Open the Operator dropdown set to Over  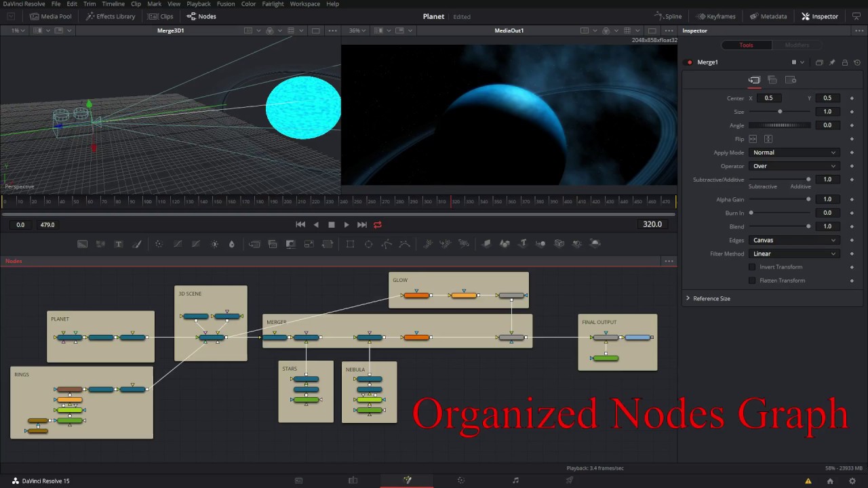[794, 166]
